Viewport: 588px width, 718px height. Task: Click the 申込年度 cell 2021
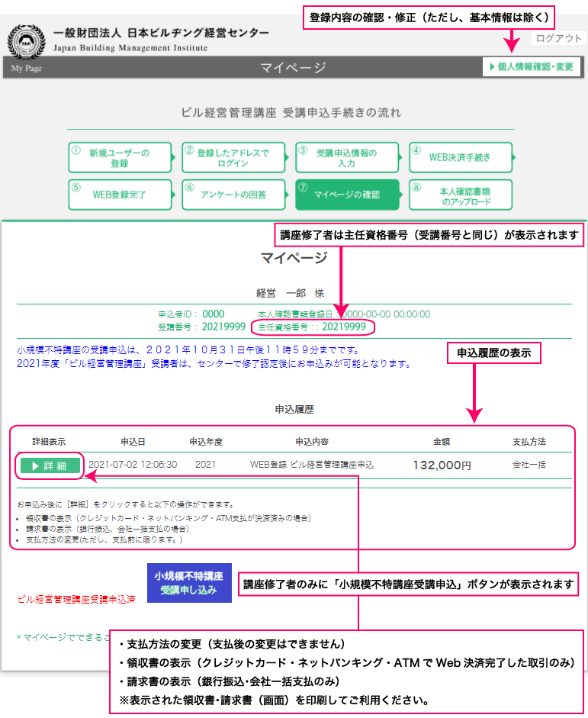point(205,465)
